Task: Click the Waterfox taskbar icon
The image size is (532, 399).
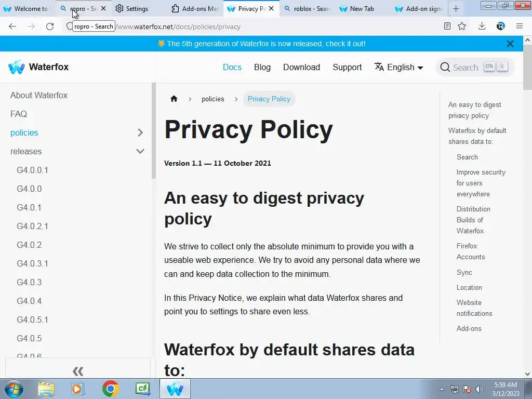Action: (175, 389)
